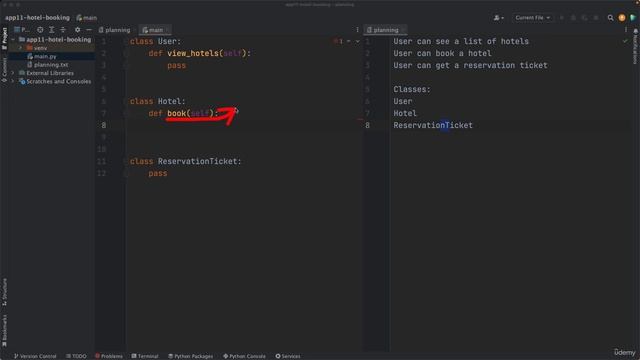Click Expand All icon in Project panel
Viewport: 640px width, 360px height.
point(51,30)
